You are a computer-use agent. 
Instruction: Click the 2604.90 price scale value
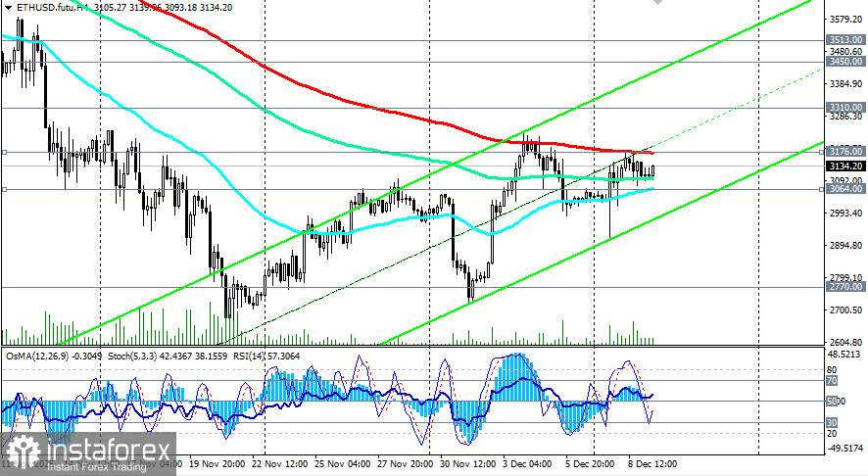click(x=845, y=343)
